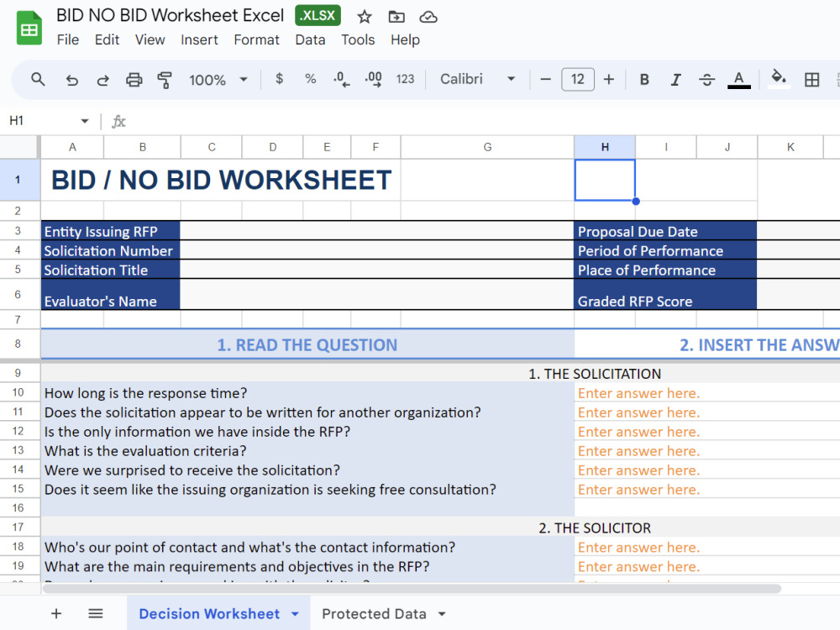
Task: Click the 'Graded RFP Score' cell
Action: (x=665, y=294)
